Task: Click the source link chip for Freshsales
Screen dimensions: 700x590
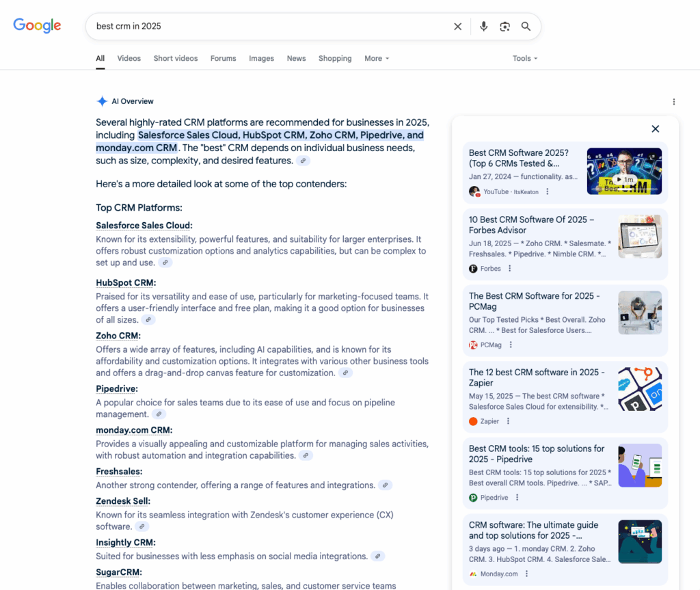Action: pos(385,485)
